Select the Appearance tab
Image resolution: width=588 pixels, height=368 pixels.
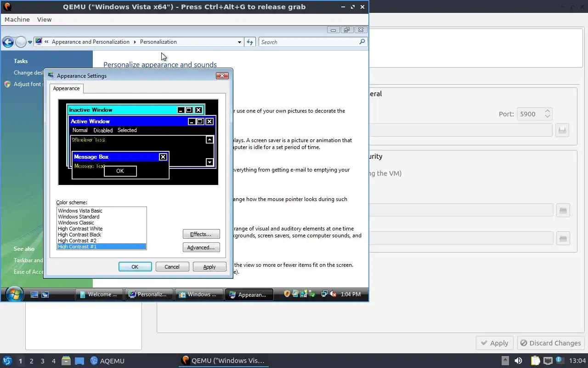point(66,88)
